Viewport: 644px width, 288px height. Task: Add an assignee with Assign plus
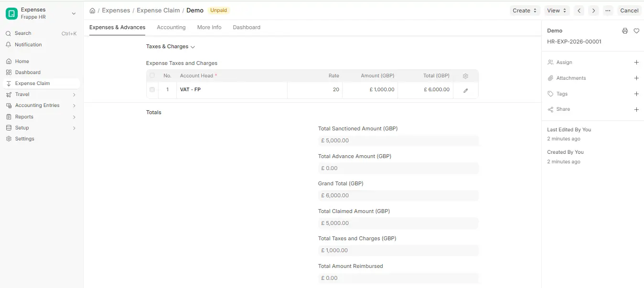click(636, 63)
